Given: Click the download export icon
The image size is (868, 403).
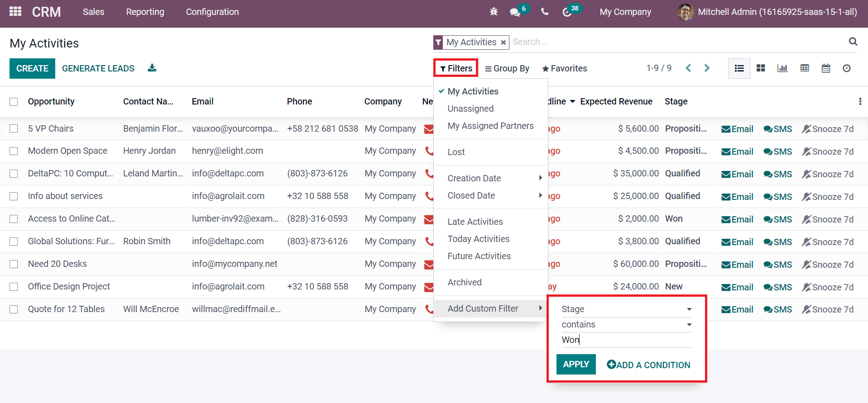Looking at the screenshot, I should pos(152,68).
